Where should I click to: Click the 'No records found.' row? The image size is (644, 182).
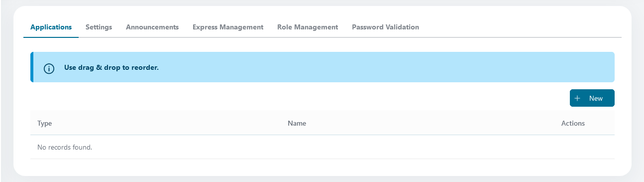point(322,147)
